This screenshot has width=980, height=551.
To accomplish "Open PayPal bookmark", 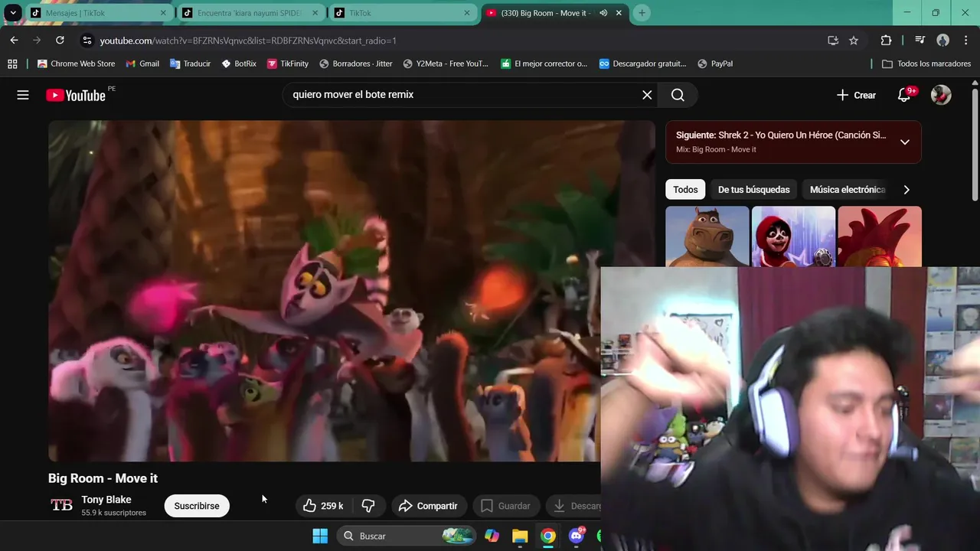I will (x=715, y=64).
